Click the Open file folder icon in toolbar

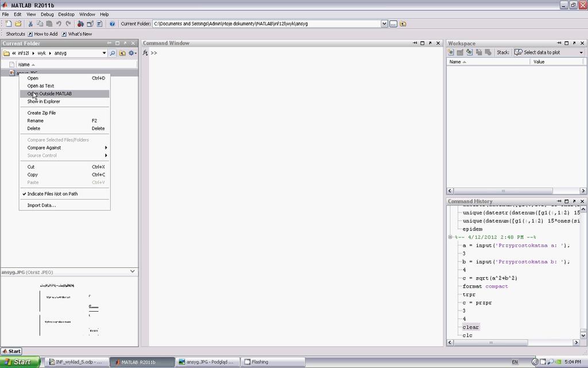(18, 24)
